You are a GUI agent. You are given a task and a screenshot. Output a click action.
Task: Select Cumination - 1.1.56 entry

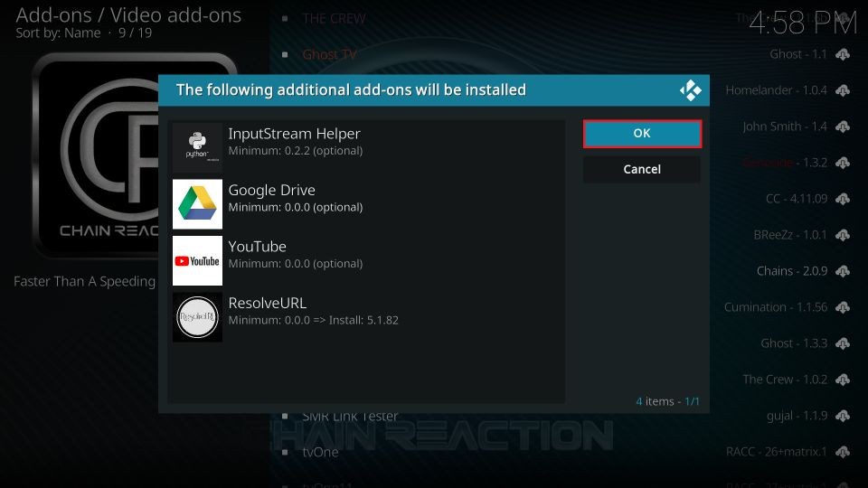776,307
